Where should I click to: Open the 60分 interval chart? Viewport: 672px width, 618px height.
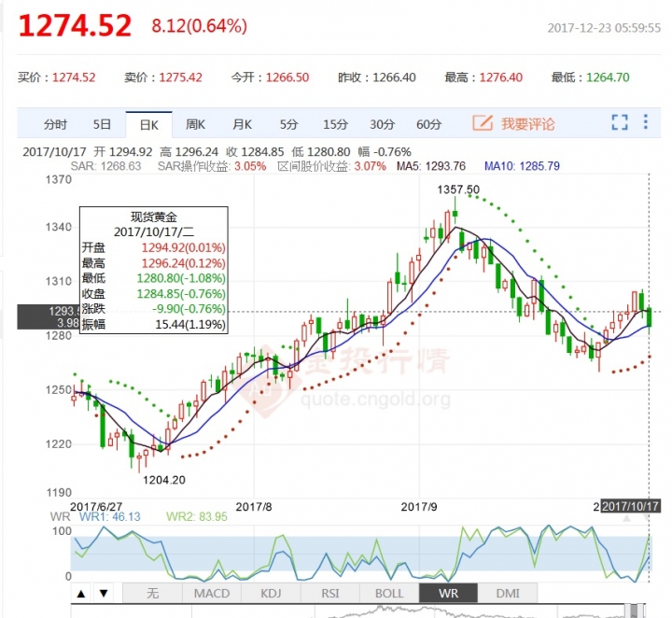click(x=428, y=124)
